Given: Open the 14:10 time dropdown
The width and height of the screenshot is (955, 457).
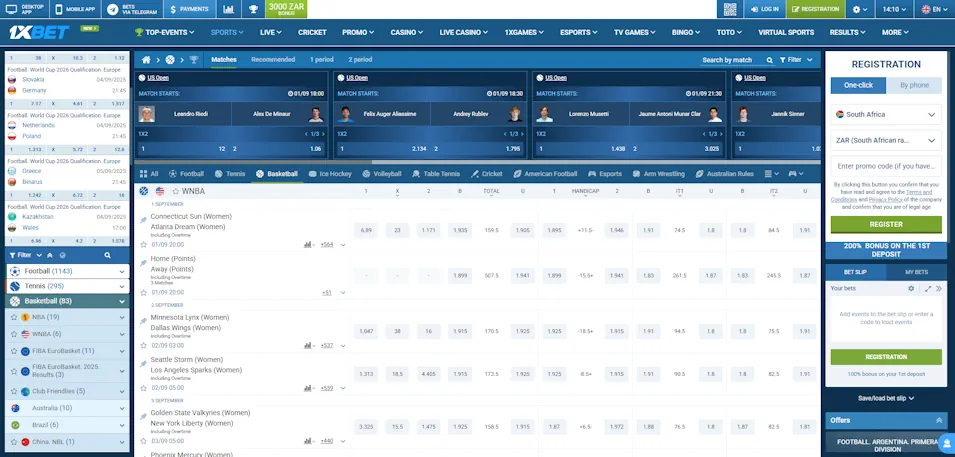Looking at the screenshot, I should (895, 9).
